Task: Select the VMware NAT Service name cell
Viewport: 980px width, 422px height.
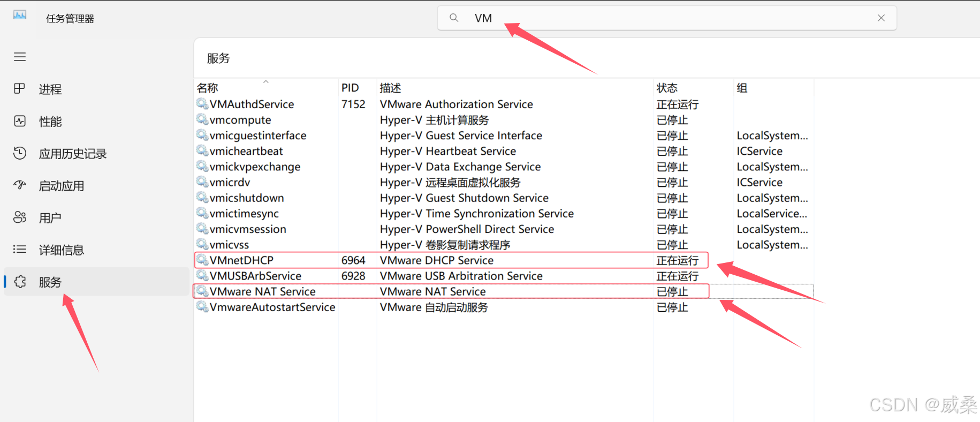Action: (x=263, y=291)
